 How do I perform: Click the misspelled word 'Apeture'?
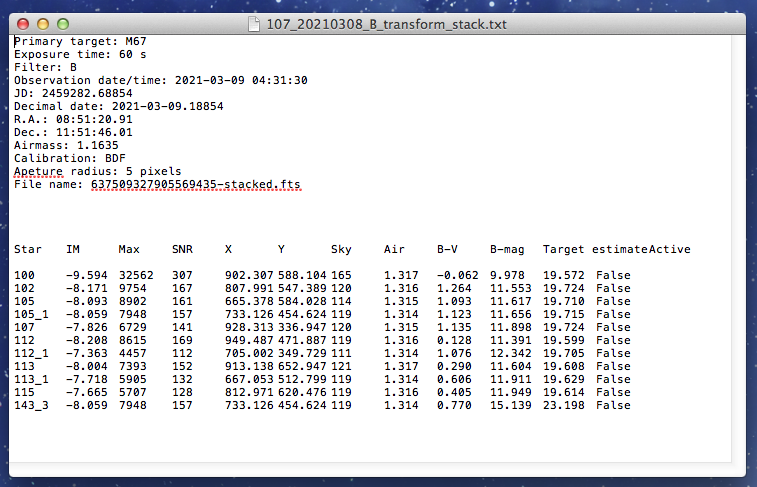click(x=39, y=171)
